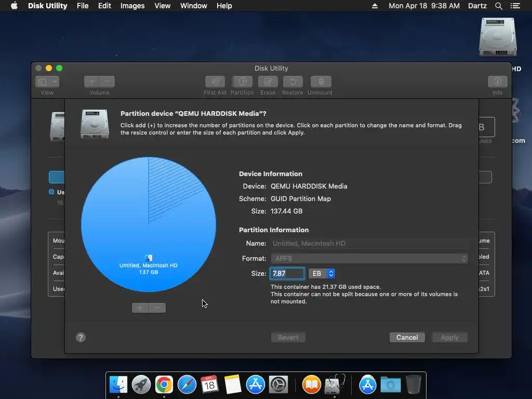
Task: Open the App Store icon left of System Preferences
Action: [255, 385]
